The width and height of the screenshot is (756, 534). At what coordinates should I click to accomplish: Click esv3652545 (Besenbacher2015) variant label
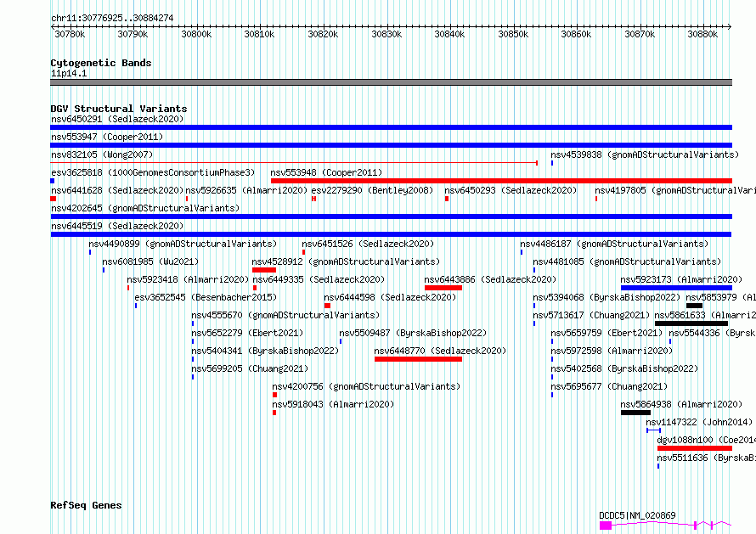[x=206, y=297]
